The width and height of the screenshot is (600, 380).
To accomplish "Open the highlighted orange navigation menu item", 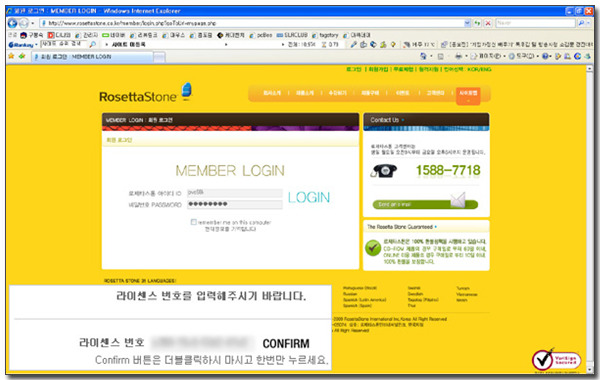I will pos(468,95).
